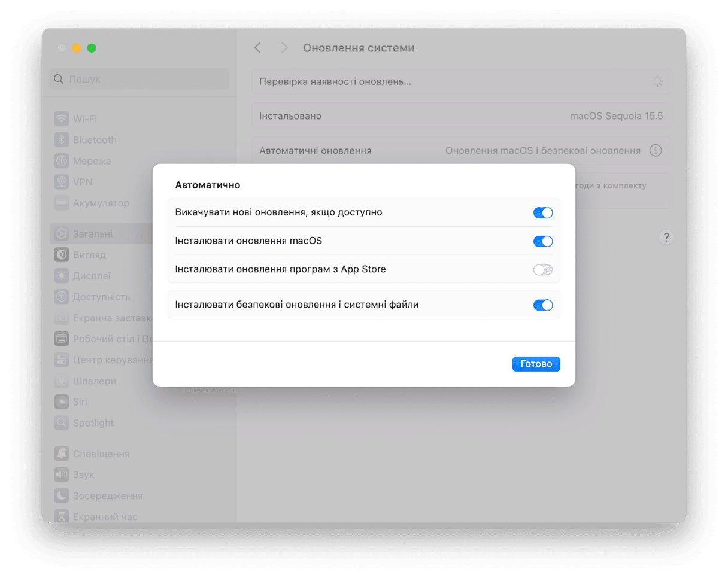The height and width of the screenshot is (578, 728).
Task: Click the Загальні gear icon
Action: pyautogui.click(x=62, y=233)
